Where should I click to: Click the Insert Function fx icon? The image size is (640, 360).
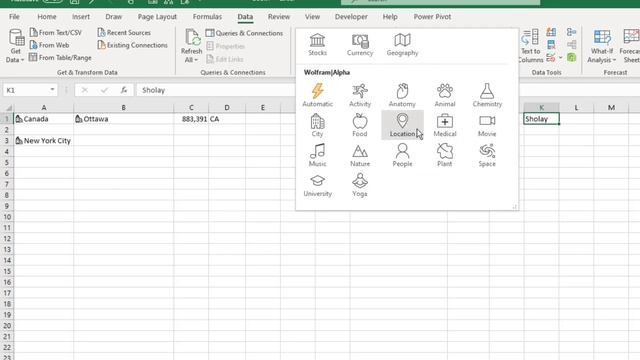click(124, 90)
